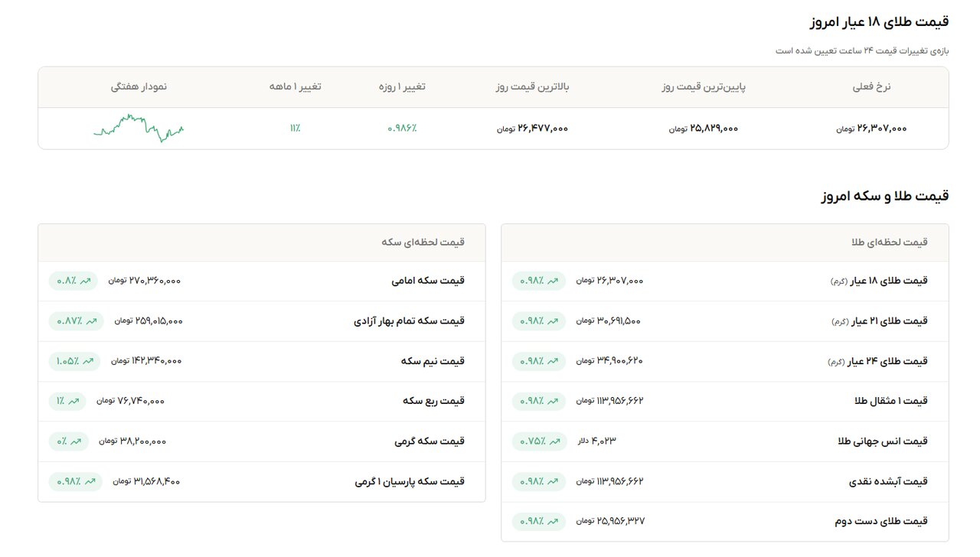Click the trend arrow icon for قیمت سکه گرمی
The width and height of the screenshot is (980, 557).
tap(76, 441)
